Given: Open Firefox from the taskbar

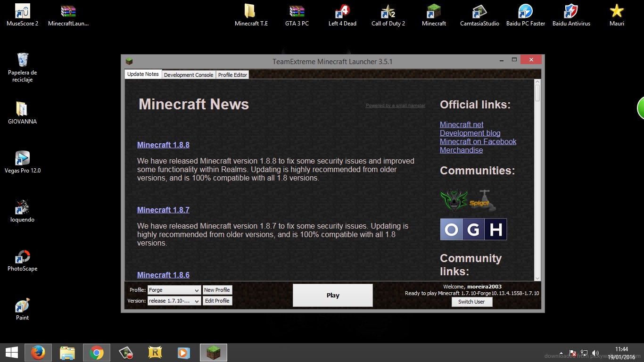Looking at the screenshot, I should pos(38,353).
